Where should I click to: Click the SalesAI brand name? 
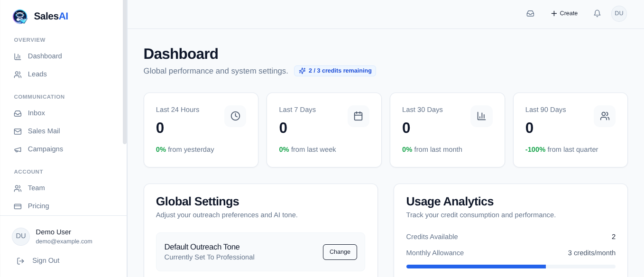51,16
